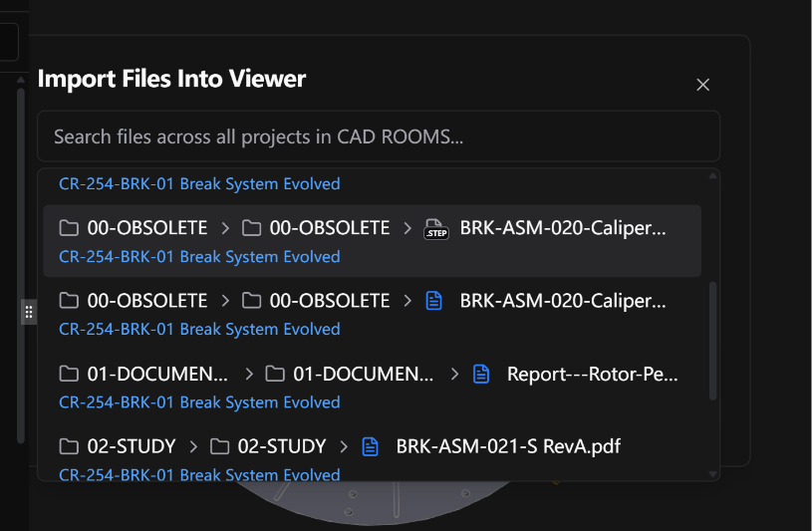Click the blue document icon for BRK-ASM-020-Caliper
The height and width of the screenshot is (531, 812).
(x=434, y=301)
